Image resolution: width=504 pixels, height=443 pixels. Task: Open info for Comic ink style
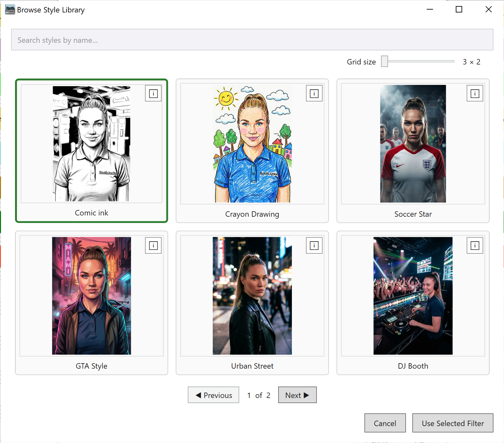[x=153, y=94]
